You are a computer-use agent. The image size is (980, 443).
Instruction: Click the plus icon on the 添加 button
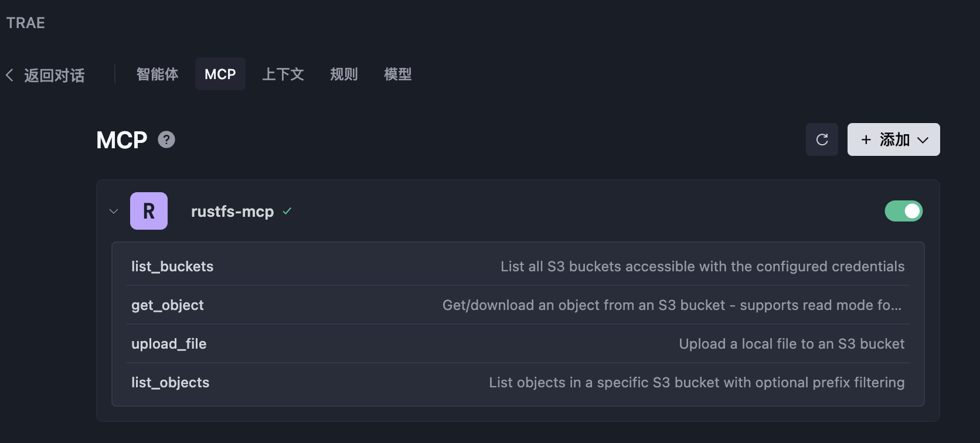click(x=866, y=139)
